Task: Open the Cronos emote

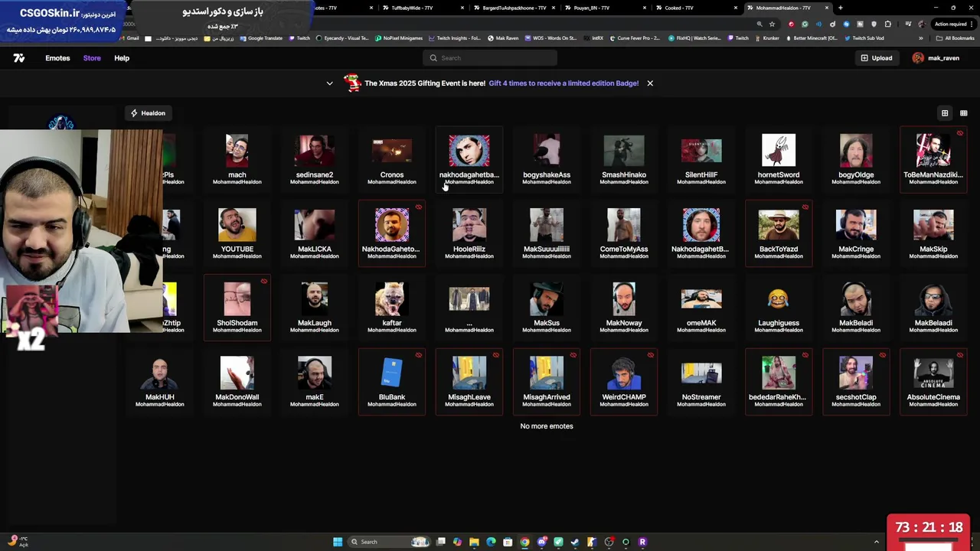Action: pyautogui.click(x=392, y=159)
